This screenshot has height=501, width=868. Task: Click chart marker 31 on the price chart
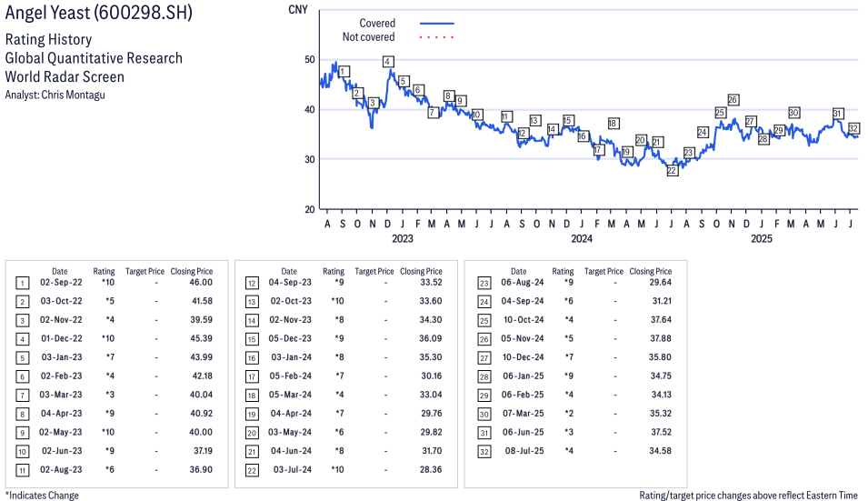coord(838,114)
